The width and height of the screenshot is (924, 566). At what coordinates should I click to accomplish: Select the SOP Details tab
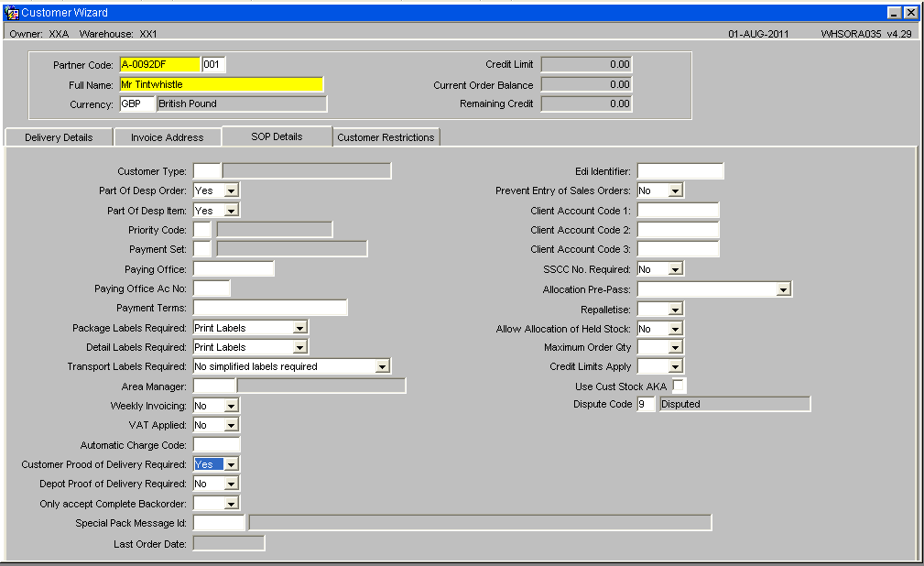pos(277,136)
